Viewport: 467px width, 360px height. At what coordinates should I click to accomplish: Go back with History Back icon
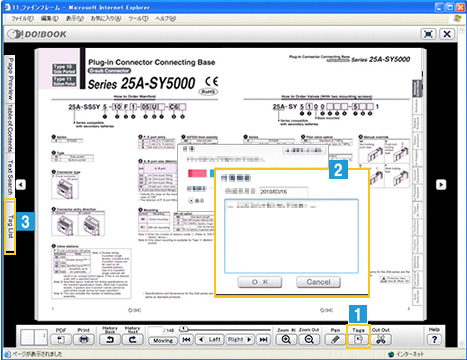(110, 340)
